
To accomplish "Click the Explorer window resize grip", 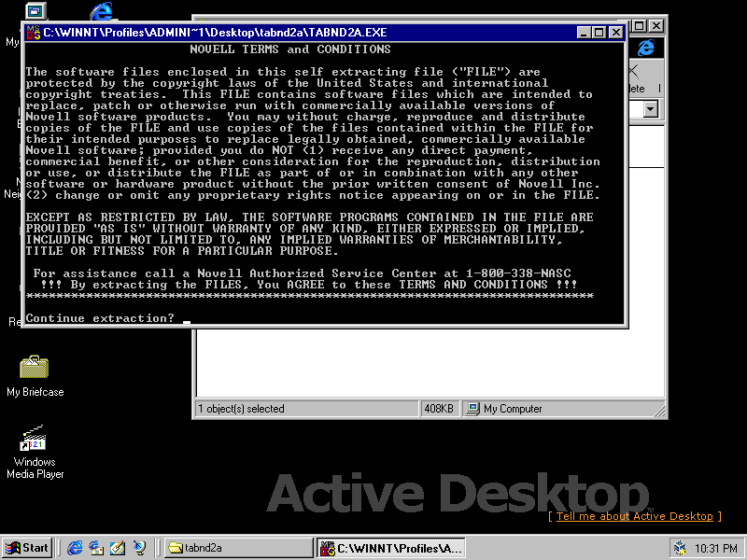I will tap(659, 410).
